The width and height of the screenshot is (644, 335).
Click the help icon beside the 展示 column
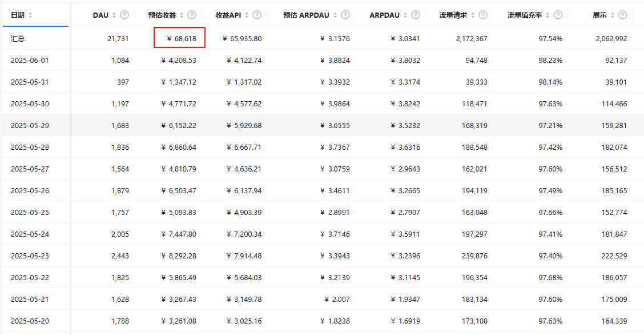pyautogui.click(x=621, y=15)
